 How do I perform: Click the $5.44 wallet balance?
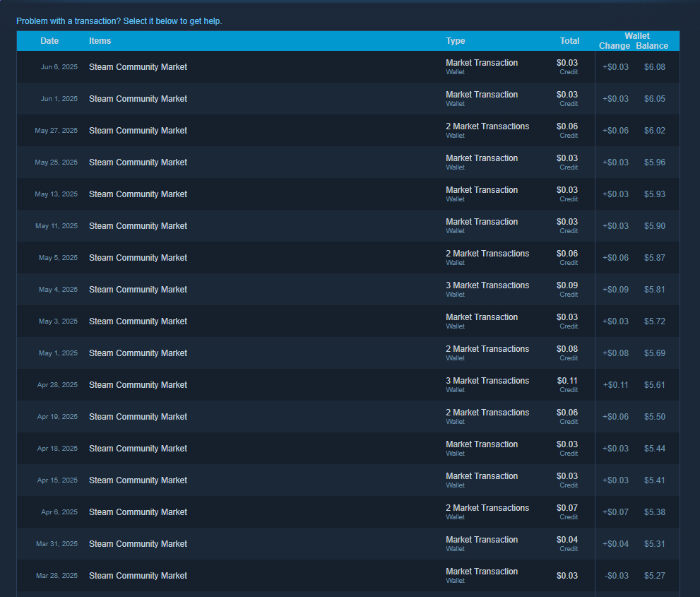pos(655,449)
